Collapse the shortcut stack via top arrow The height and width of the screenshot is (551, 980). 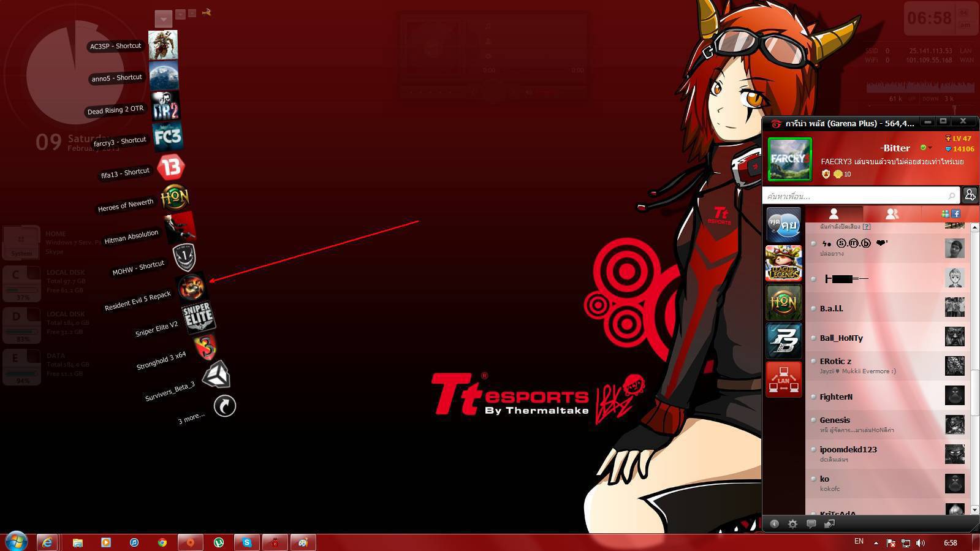[163, 19]
